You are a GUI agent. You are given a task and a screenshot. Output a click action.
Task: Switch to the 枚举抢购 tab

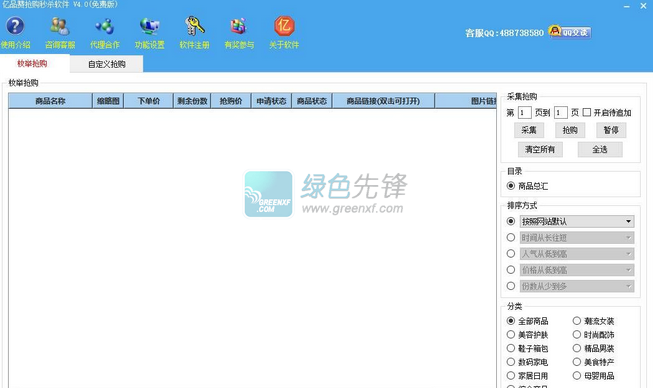tap(32, 64)
